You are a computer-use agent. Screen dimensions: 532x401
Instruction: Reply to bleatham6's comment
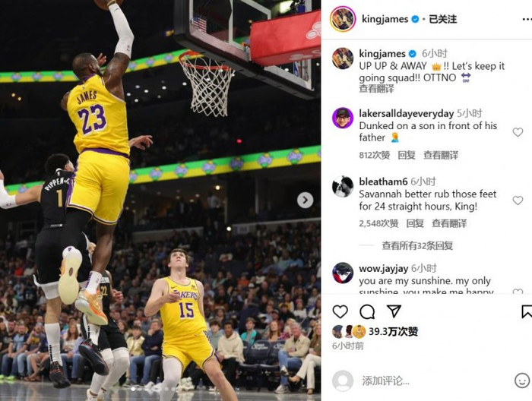pos(415,223)
